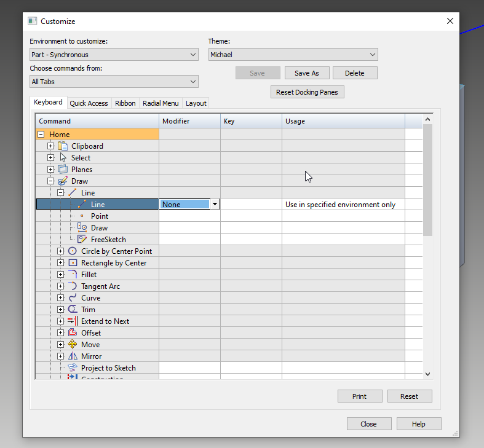This screenshot has height=448, width=484.
Task: Expand the Trim group
Action: (x=61, y=309)
